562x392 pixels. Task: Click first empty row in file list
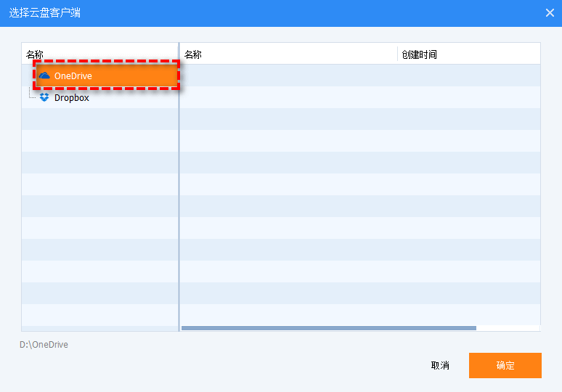coord(359,75)
